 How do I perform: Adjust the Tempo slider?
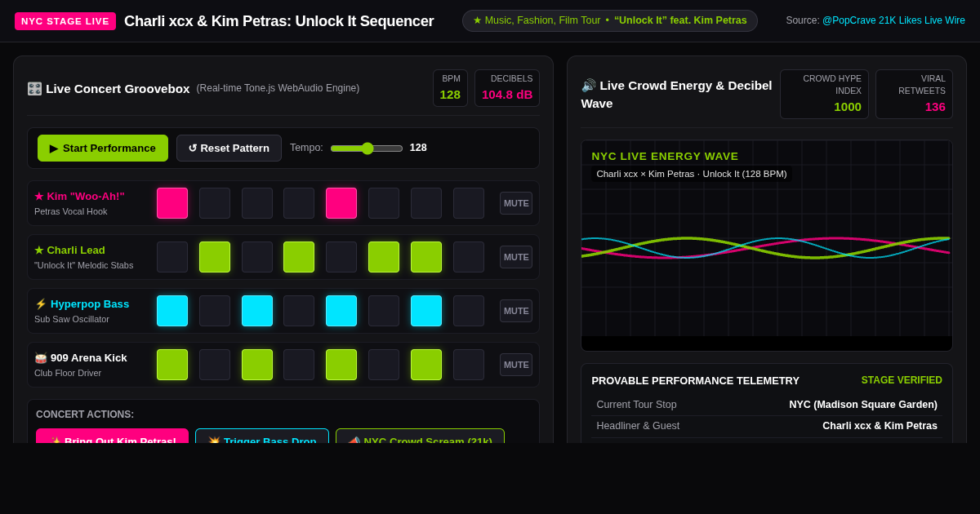367,148
